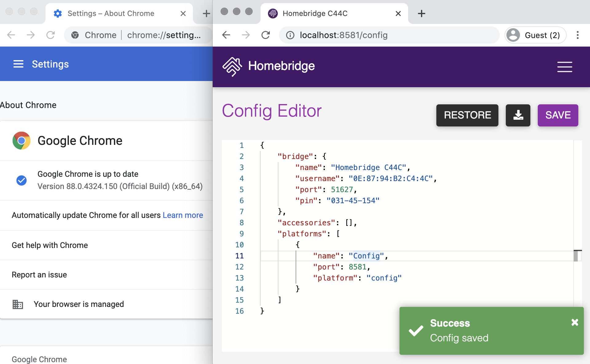Click line number 16 in the gutter
590x364 pixels.
239,311
